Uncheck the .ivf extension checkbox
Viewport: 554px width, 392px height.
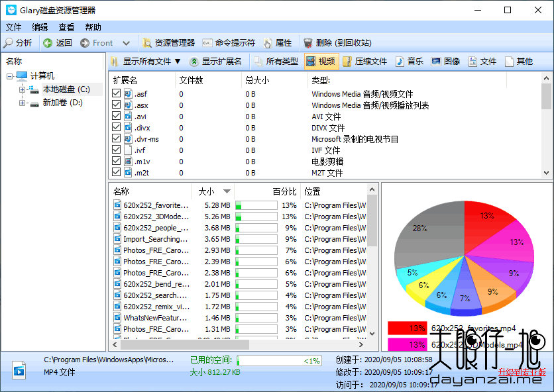(x=116, y=150)
